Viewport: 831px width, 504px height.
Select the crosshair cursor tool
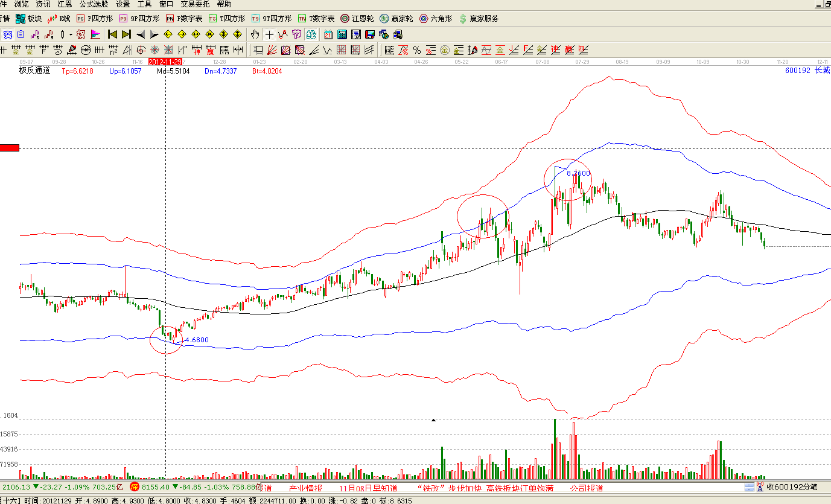tap(269, 34)
